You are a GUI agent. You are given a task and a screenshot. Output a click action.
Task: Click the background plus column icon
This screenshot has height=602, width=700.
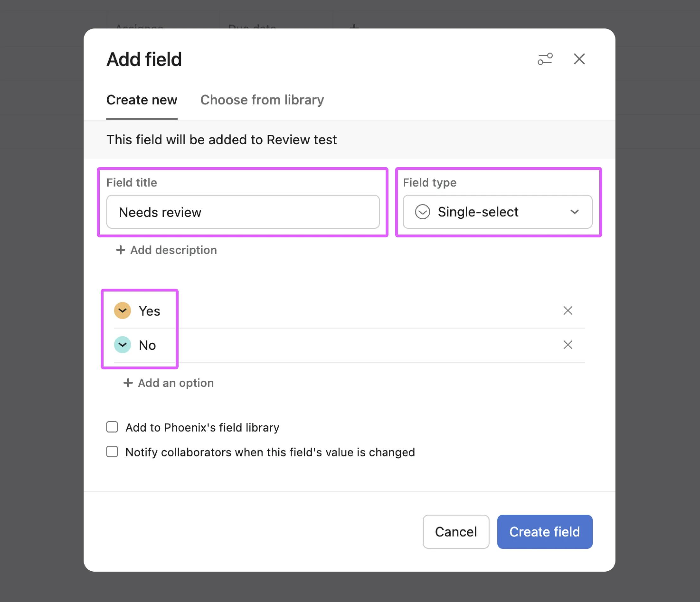354,26
